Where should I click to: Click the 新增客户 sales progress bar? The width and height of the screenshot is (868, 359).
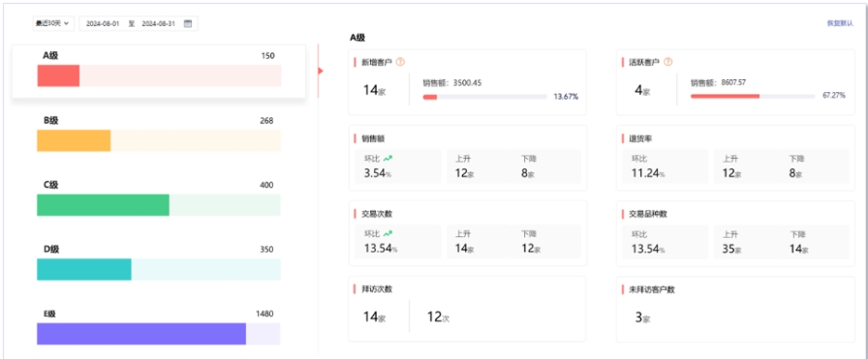tap(485, 97)
